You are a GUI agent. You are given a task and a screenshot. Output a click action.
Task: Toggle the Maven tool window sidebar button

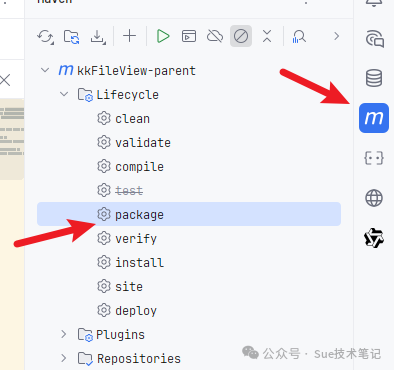click(374, 118)
